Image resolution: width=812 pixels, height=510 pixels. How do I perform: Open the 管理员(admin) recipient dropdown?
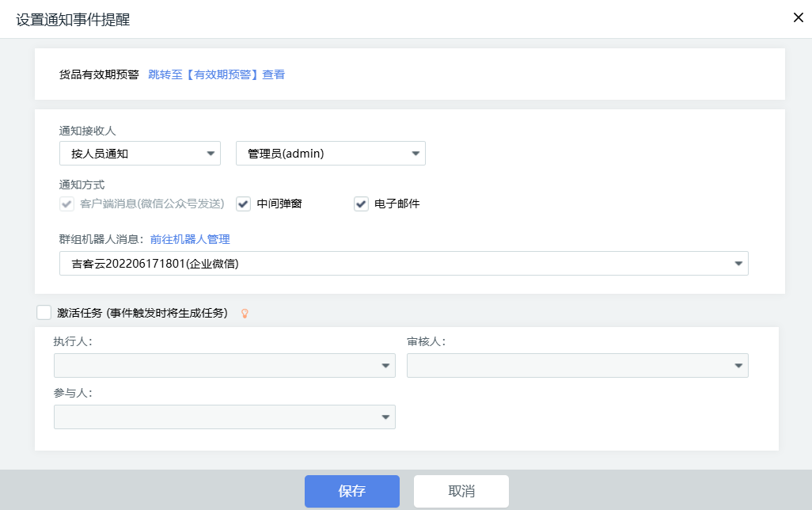point(330,154)
